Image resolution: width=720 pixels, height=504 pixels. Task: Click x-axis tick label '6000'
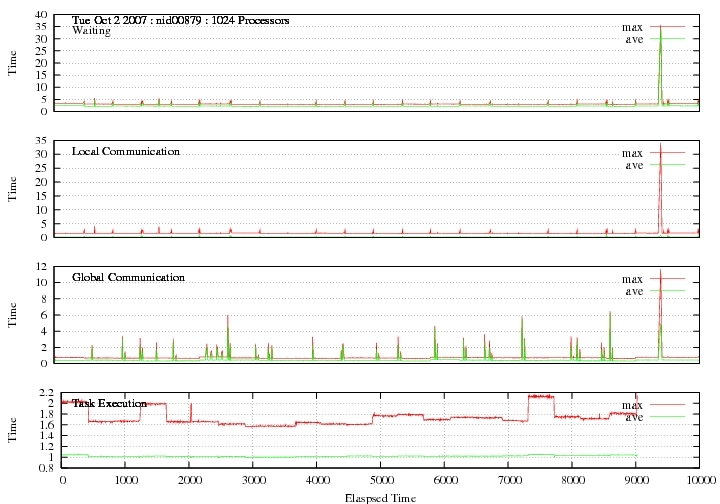(x=445, y=481)
